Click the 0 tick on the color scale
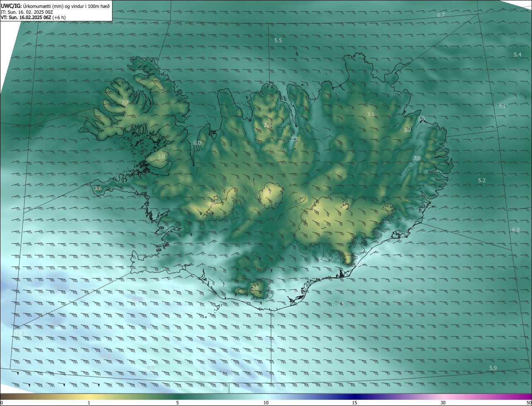The width and height of the screenshot is (532, 406). [2, 403]
